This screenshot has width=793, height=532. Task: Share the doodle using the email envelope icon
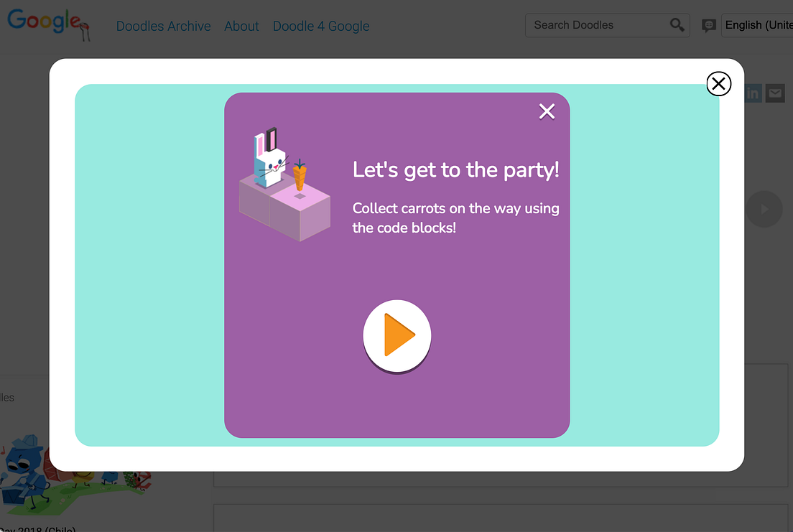(x=775, y=93)
